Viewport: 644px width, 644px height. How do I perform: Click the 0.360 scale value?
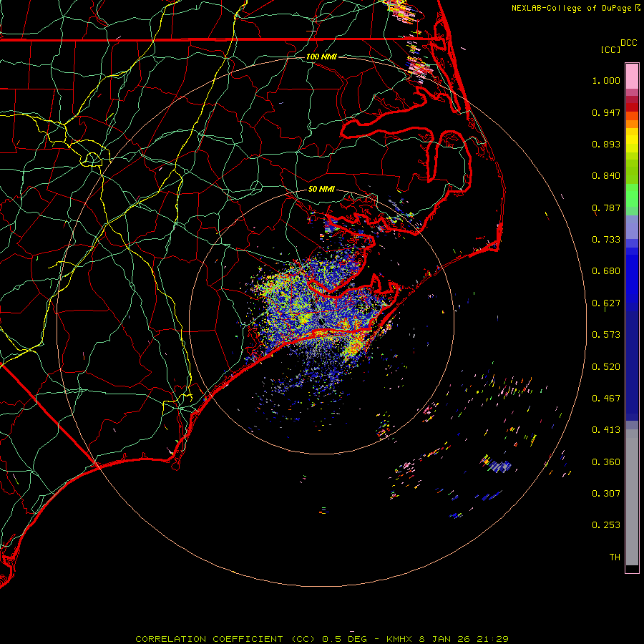pos(606,462)
